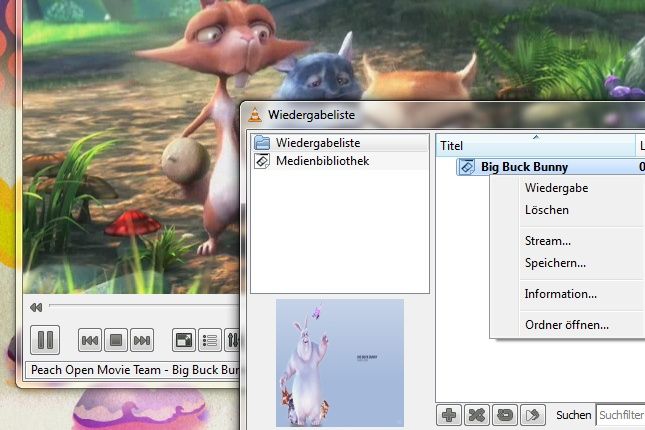The width and height of the screenshot is (645, 430).
Task: Choose Ordner öffnen... menu entry
Action: pyautogui.click(x=566, y=324)
